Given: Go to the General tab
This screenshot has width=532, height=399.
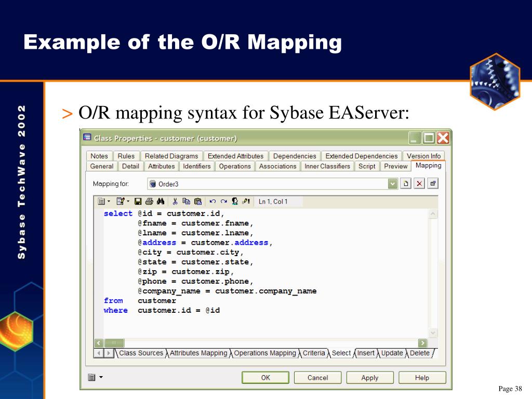Looking at the screenshot, I should coord(102,166).
